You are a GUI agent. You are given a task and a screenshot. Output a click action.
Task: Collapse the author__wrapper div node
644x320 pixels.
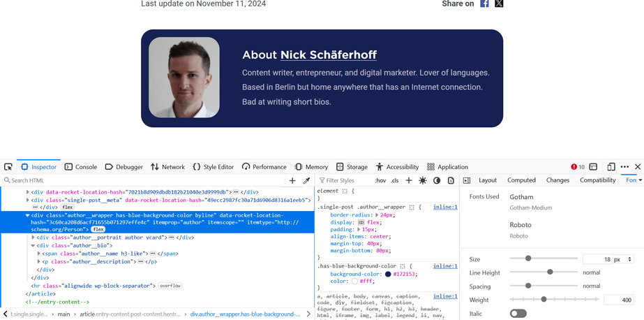pyautogui.click(x=27, y=215)
